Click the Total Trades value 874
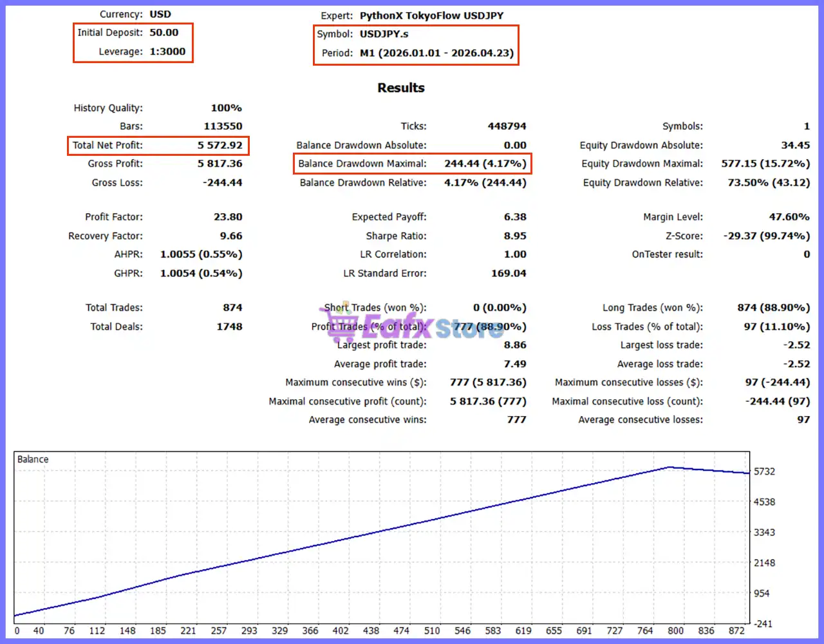The image size is (824, 644). pos(232,308)
